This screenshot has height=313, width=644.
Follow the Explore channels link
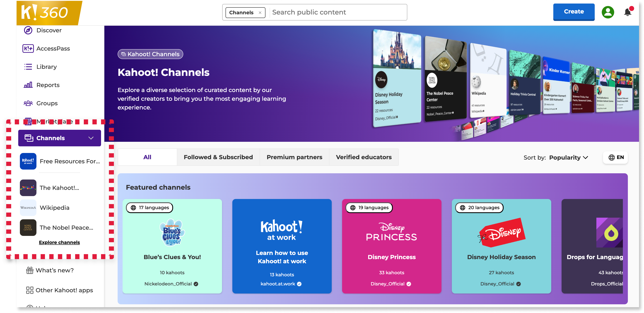pyautogui.click(x=59, y=242)
